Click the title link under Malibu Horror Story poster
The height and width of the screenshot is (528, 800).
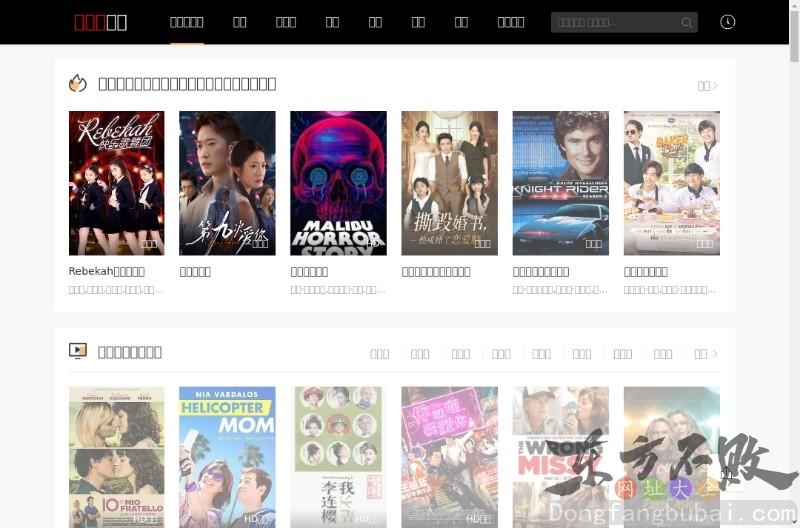pyautogui.click(x=309, y=271)
